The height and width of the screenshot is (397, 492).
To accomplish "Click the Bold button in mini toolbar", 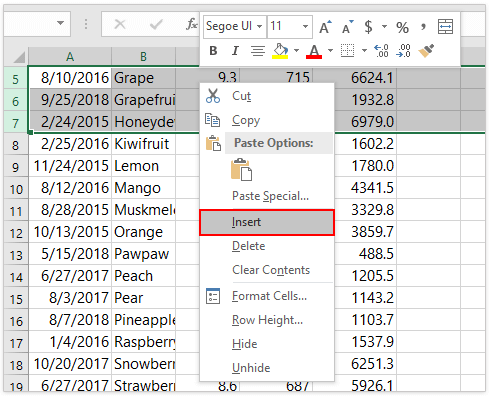I will pyautogui.click(x=213, y=51).
